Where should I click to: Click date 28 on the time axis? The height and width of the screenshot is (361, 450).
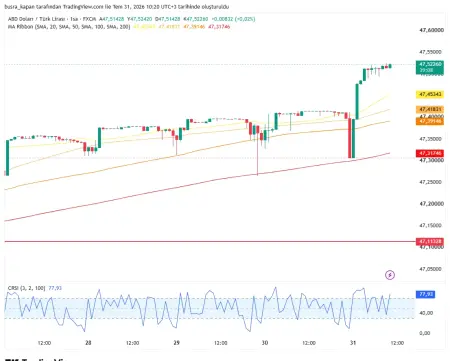(88, 343)
